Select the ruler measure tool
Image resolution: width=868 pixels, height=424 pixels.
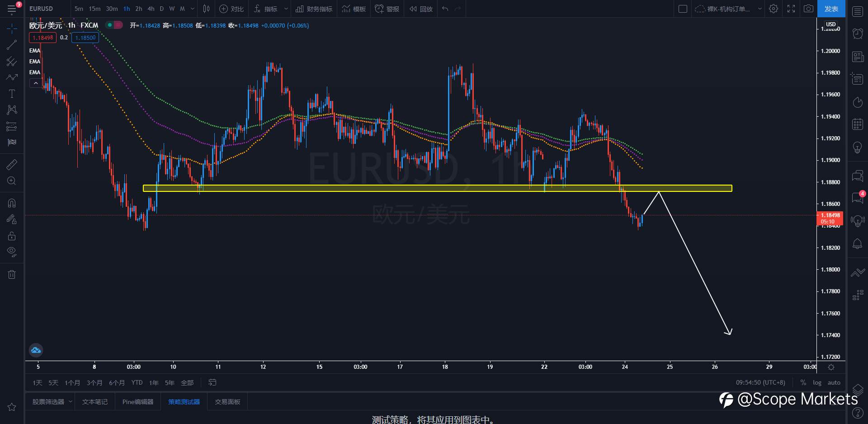(x=12, y=164)
